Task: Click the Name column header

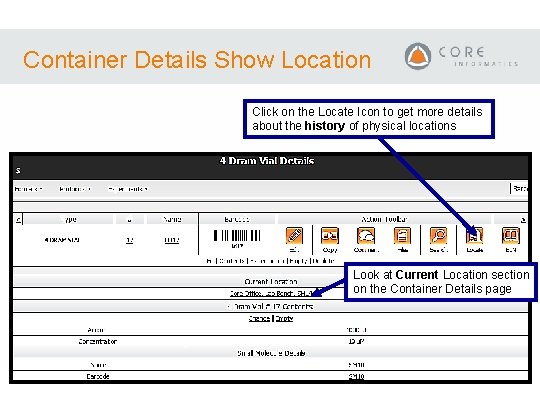Action: [172, 219]
